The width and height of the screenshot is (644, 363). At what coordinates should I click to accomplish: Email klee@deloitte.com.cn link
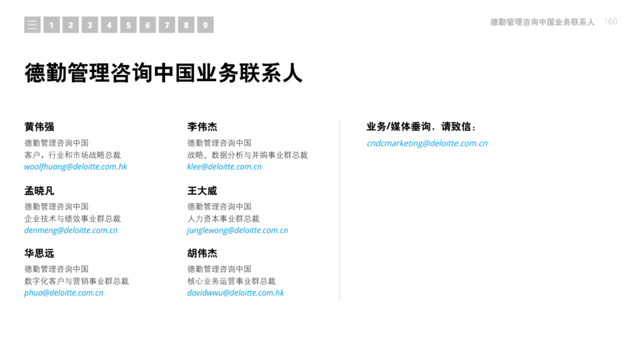pyautogui.click(x=224, y=167)
